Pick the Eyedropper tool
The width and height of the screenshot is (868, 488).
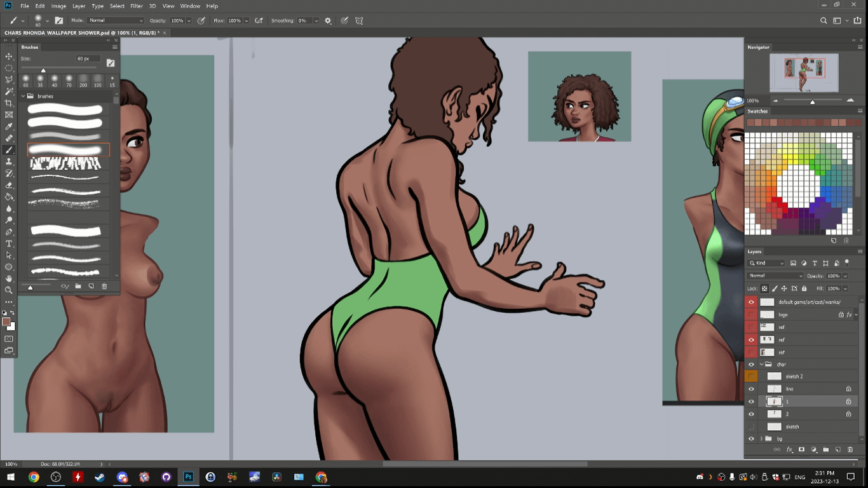click(x=9, y=126)
